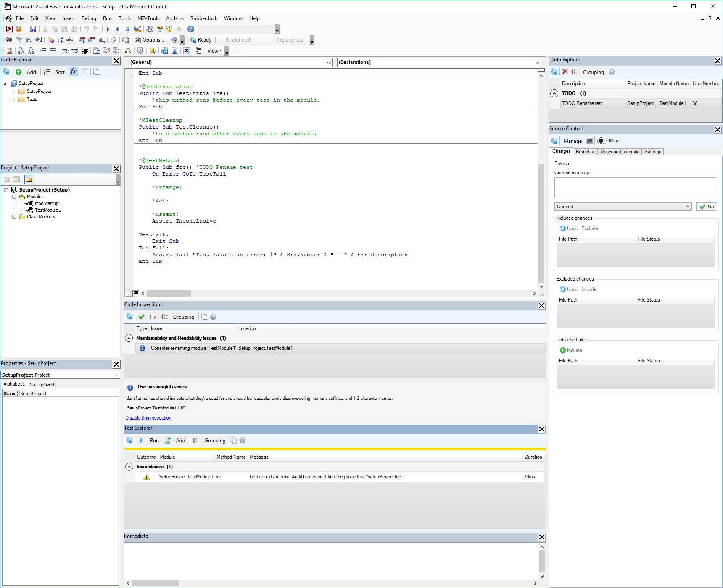723x588 pixels.
Task: Toggle fx signatures display in Code Explorer
Action: (73, 72)
